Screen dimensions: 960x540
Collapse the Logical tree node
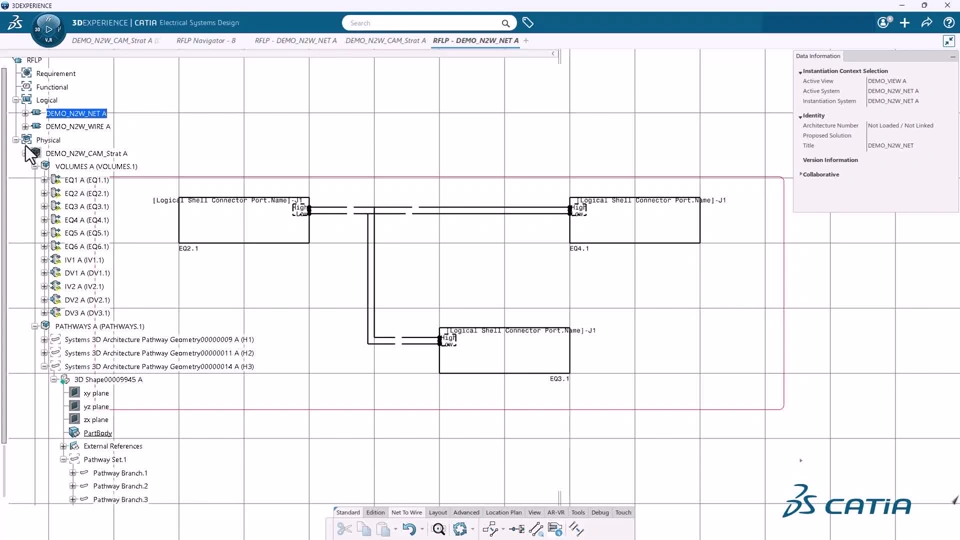coord(16,100)
